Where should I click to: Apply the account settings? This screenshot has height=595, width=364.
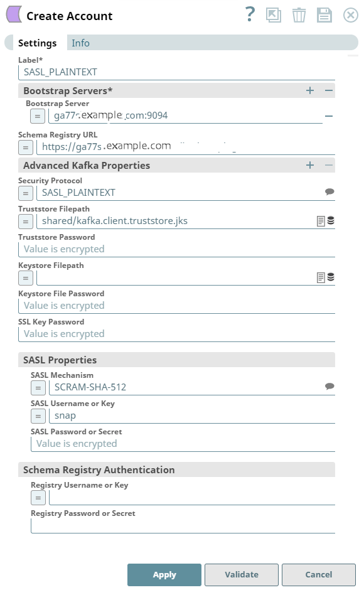click(x=164, y=574)
